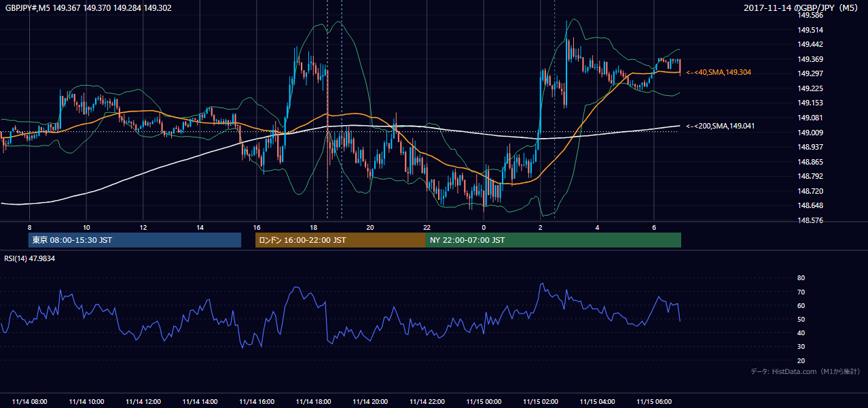The width and height of the screenshot is (868, 408).
Task: Click the bottom date label 11/14 08:00
Action: click(30, 402)
